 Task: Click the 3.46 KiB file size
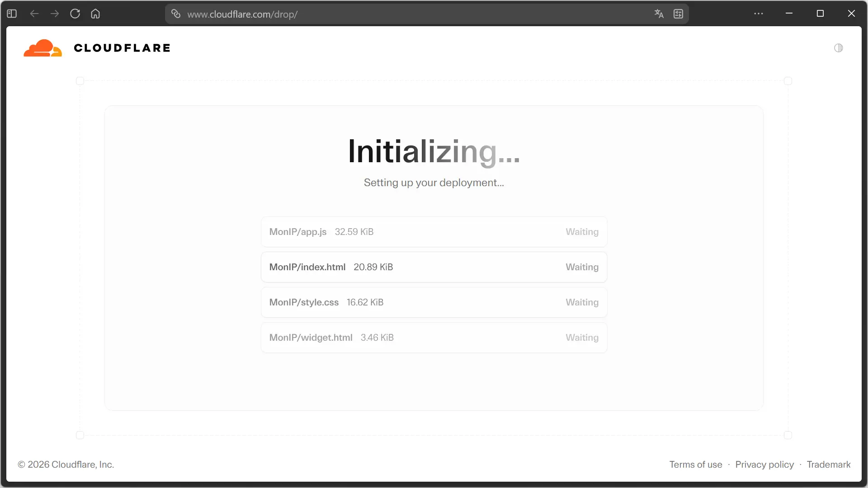[x=377, y=338]
